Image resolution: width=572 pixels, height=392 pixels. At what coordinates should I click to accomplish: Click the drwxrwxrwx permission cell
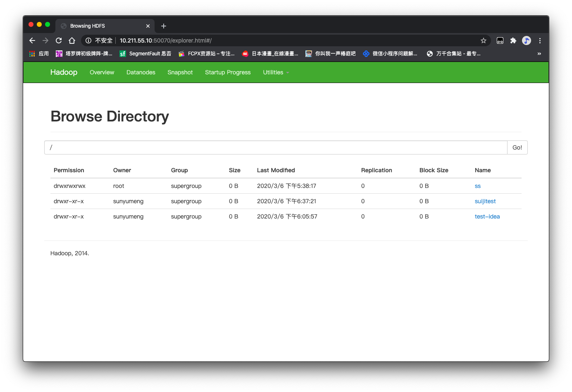(69, 186)
